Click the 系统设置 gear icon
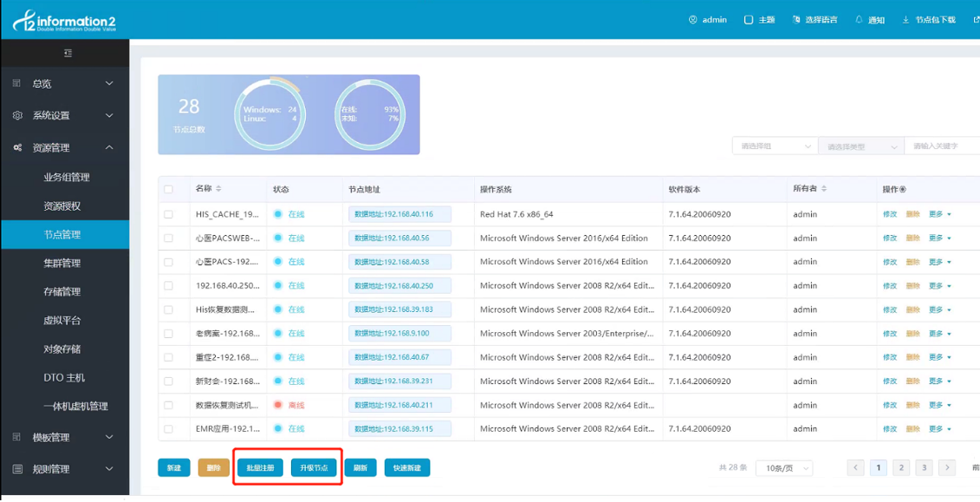The width and height of the screenshot is (980, 502). click(17, 115)
